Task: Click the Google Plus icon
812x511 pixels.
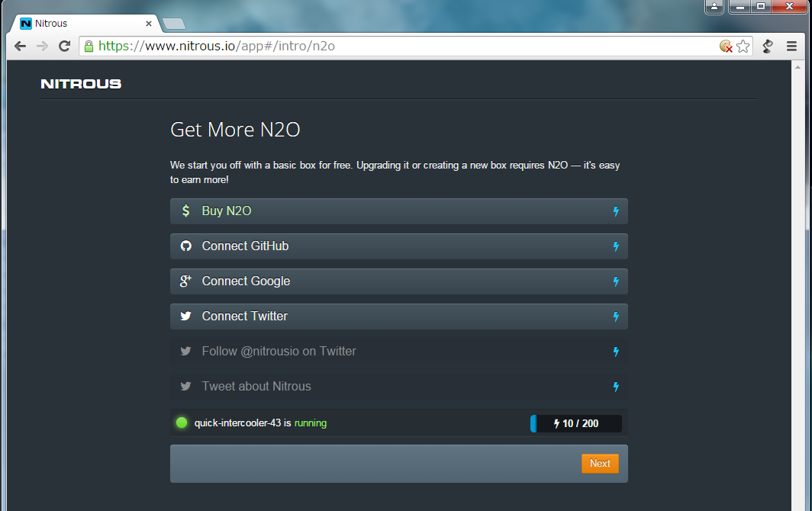Action: pyautogui.click(x=186, y=281)
